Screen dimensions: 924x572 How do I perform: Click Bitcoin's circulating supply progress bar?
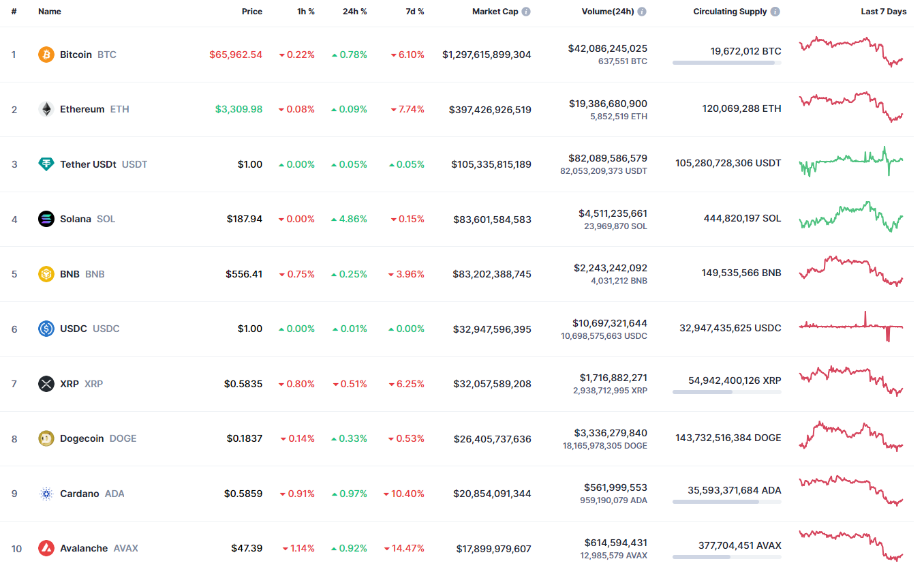727,63
